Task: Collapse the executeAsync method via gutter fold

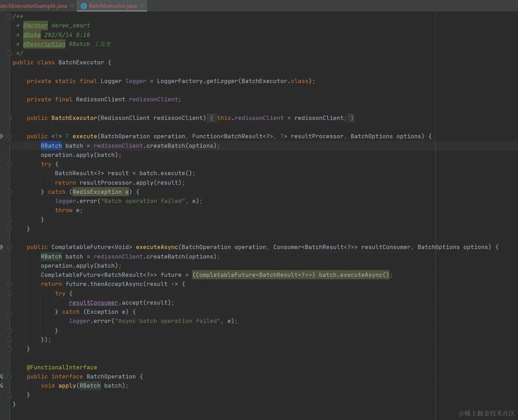Action: 10,247
